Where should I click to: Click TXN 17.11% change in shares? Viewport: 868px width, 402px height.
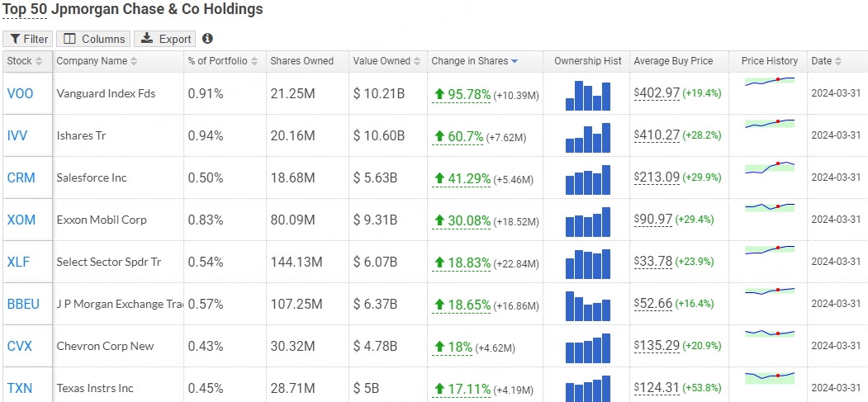tap(461, 389)
